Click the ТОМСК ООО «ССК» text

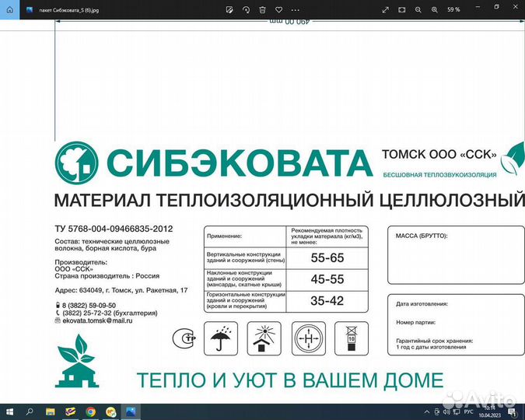(439, 155)
